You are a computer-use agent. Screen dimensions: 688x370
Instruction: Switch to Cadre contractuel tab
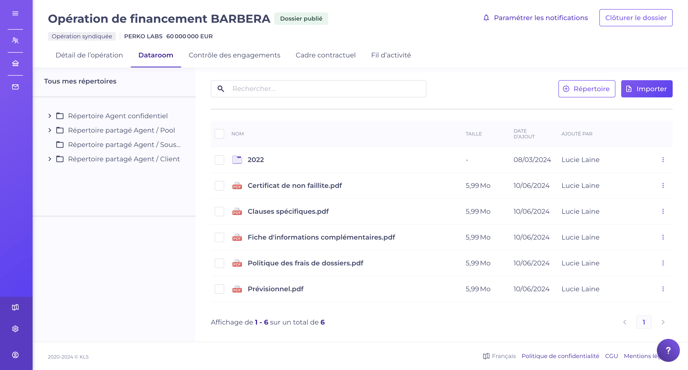(x=326, y=55)
